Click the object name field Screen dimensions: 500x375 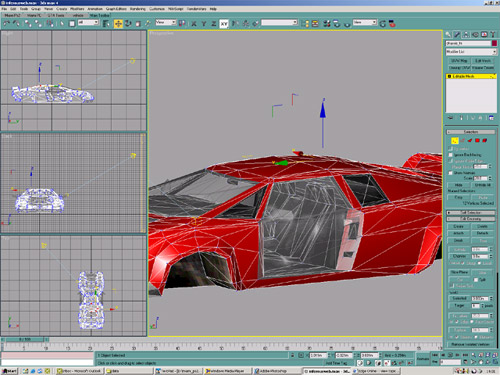coord(468,43)
